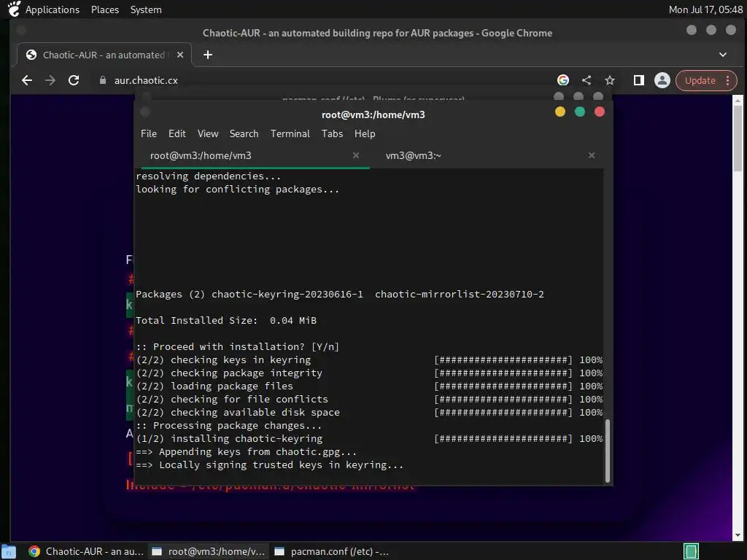Open Chrome profile avatar
The height and width of the screenshot is (560, 747).
click(x=662, y=80)
